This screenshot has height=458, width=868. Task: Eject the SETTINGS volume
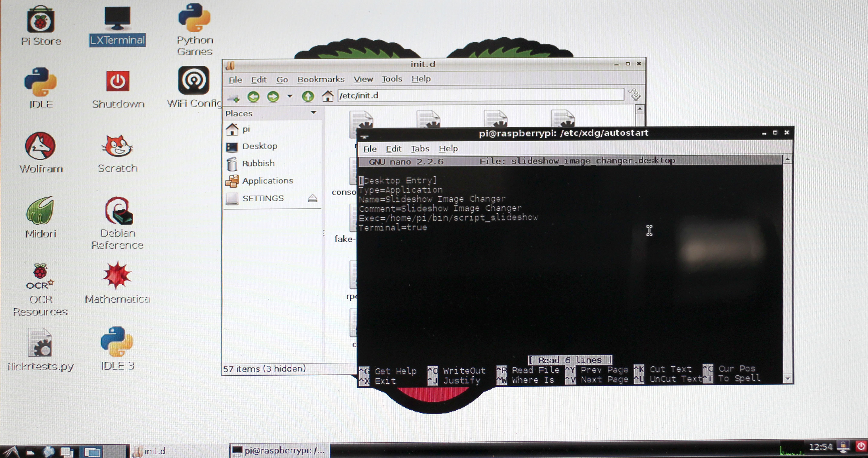[x=312, y=198]
